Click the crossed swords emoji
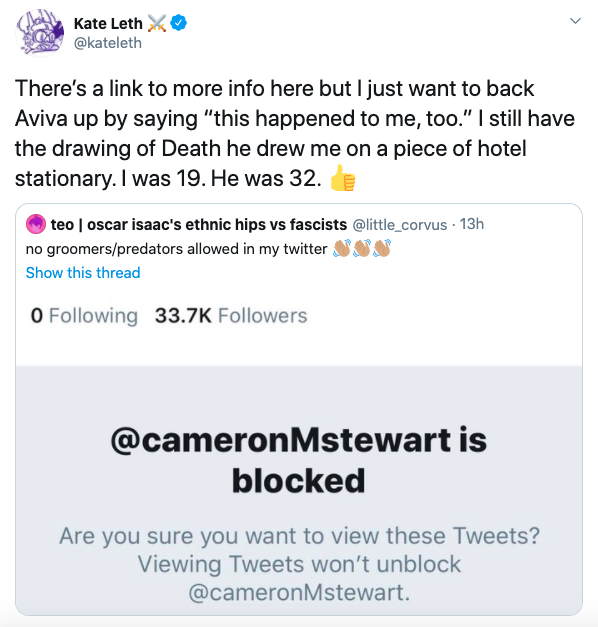Screen dimensions: 598x627 pyautogui.click(x=157, y=23)
